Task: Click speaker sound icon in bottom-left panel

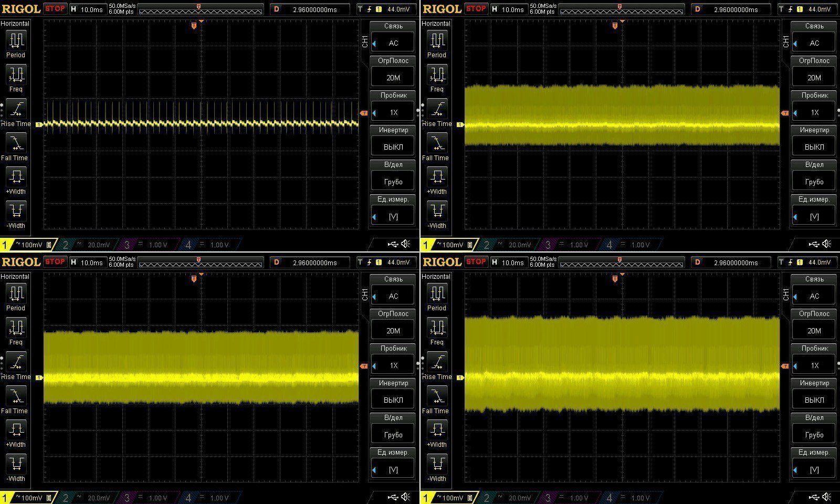Action: tap(406, 497)
